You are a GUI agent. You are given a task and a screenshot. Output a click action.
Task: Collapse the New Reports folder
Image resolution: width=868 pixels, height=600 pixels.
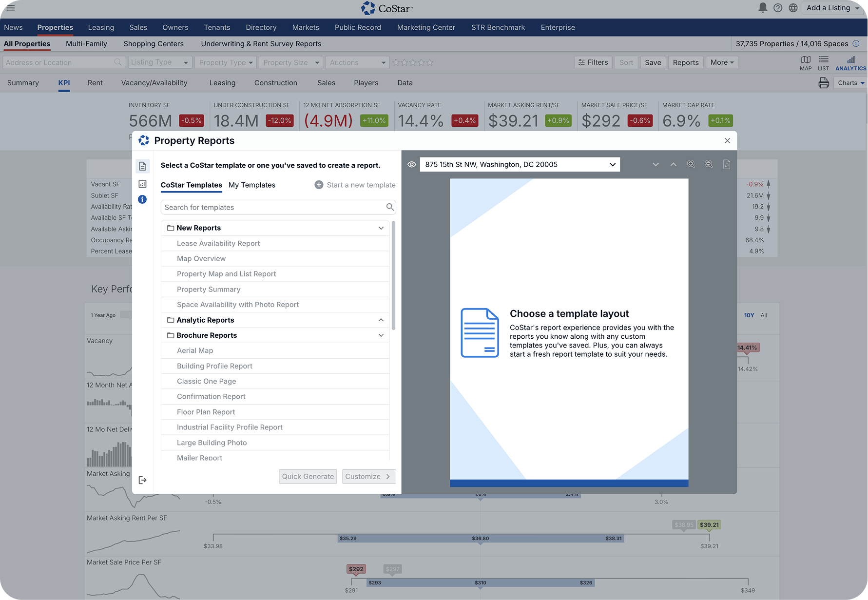pos(381,228)
